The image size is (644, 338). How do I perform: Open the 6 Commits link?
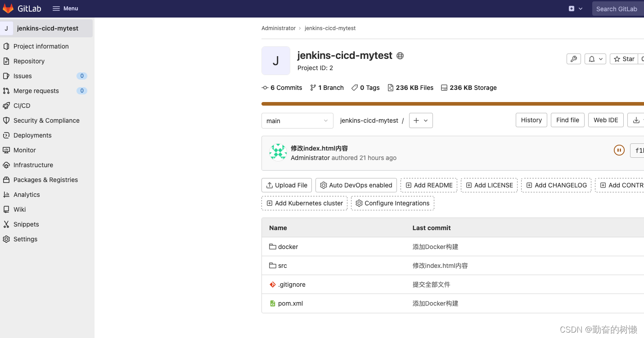tap(282, 88)
